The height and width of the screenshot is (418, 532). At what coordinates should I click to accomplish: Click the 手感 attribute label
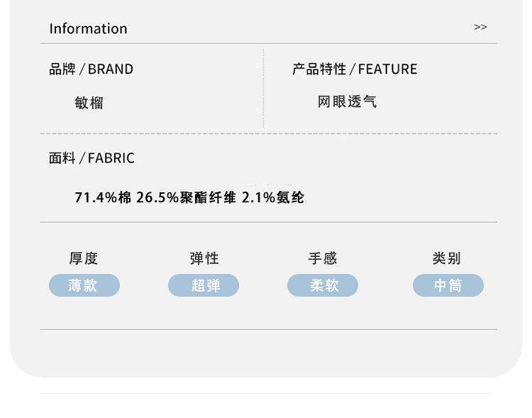pyautogui.click(x=323, y=259)
